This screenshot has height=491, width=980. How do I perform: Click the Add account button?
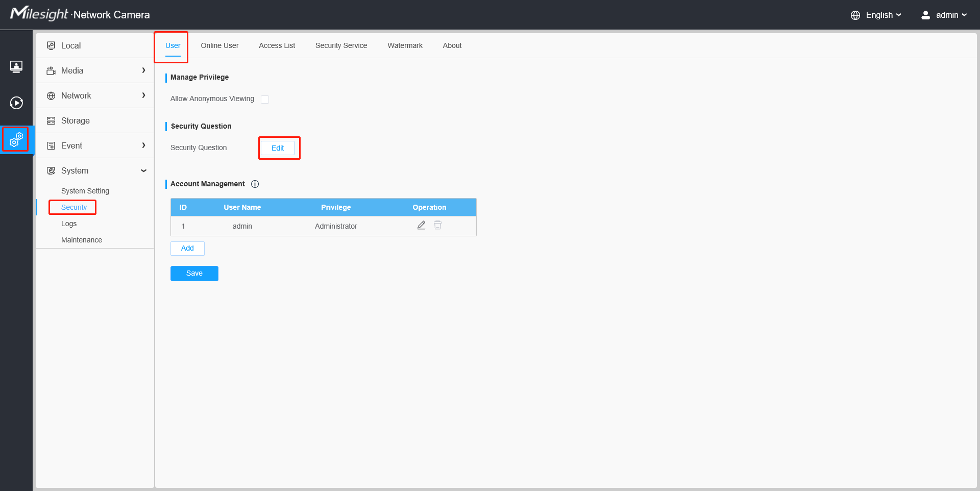pos(187,249)
